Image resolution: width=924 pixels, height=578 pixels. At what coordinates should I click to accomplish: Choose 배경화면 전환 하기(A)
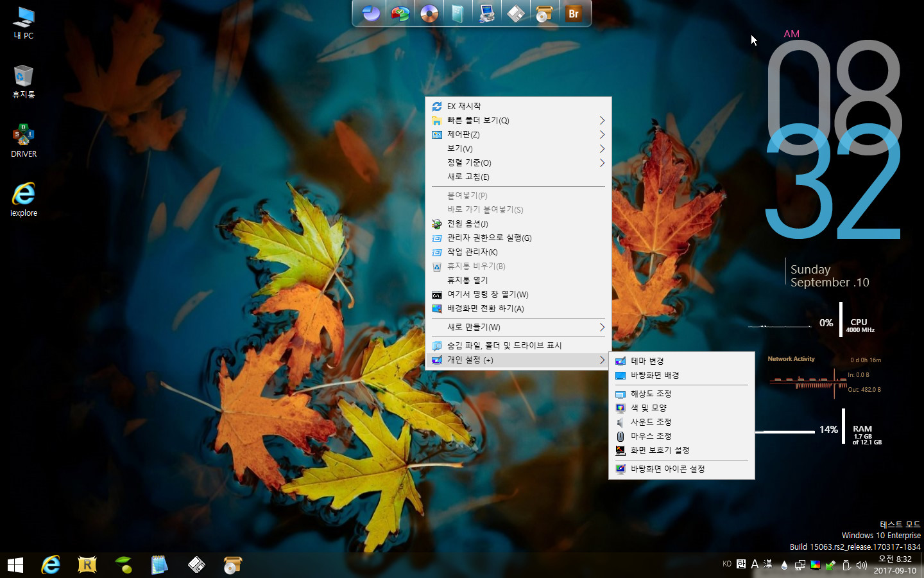[x=518, y=308]
